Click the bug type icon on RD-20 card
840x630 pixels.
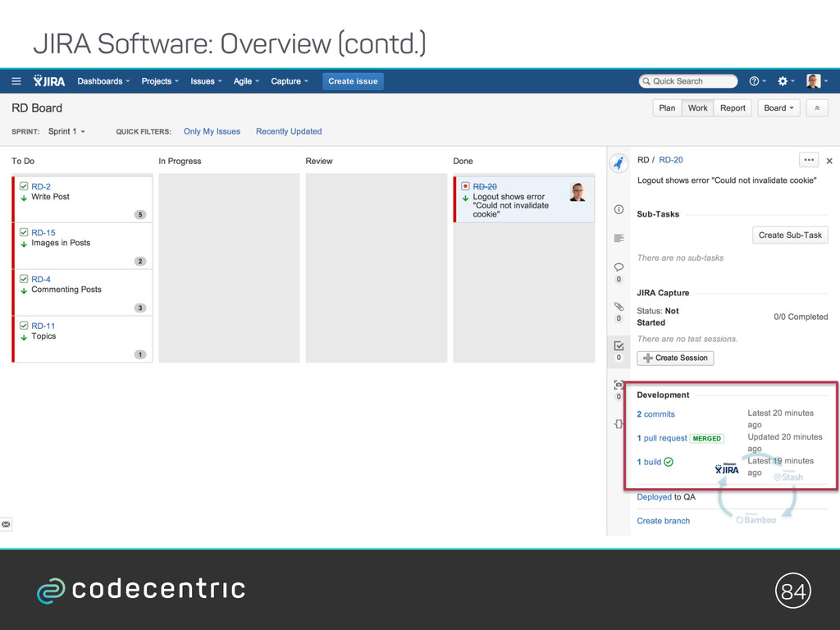(466, 186)
